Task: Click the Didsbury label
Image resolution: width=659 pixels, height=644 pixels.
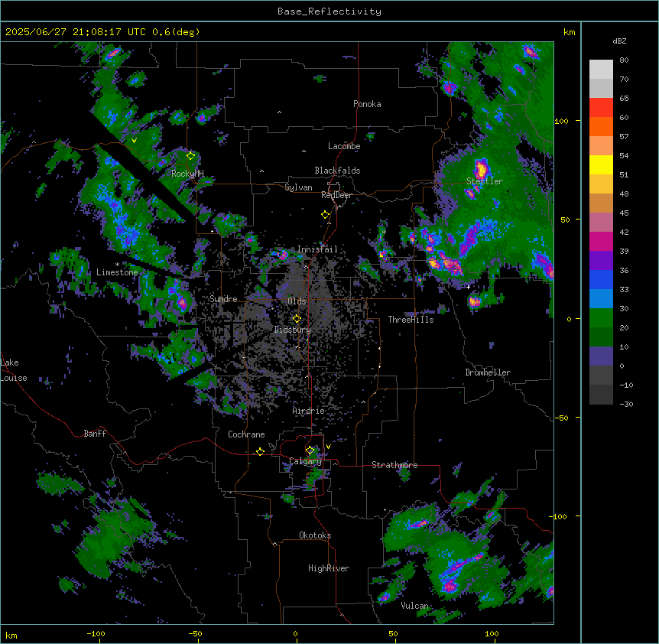Action: pos(293,330)
